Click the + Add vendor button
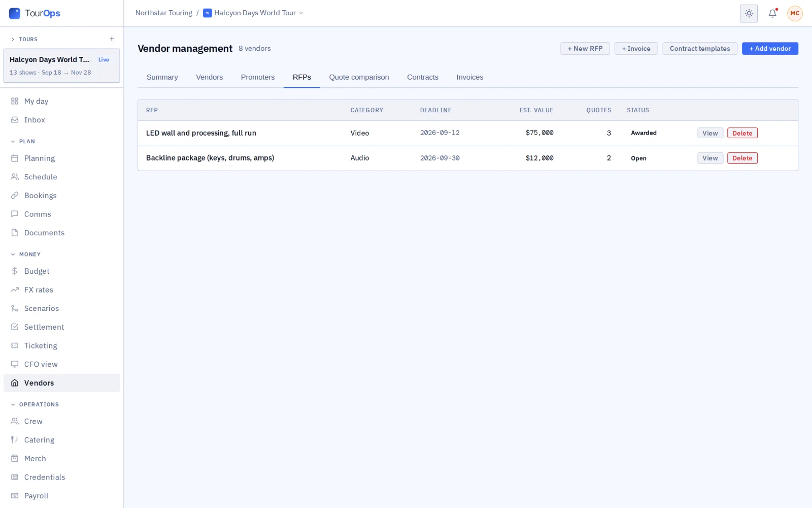 [770, 49]
